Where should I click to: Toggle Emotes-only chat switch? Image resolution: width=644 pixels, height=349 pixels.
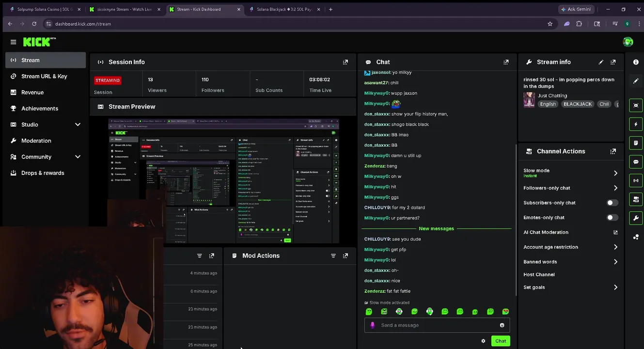pos(612,218)
